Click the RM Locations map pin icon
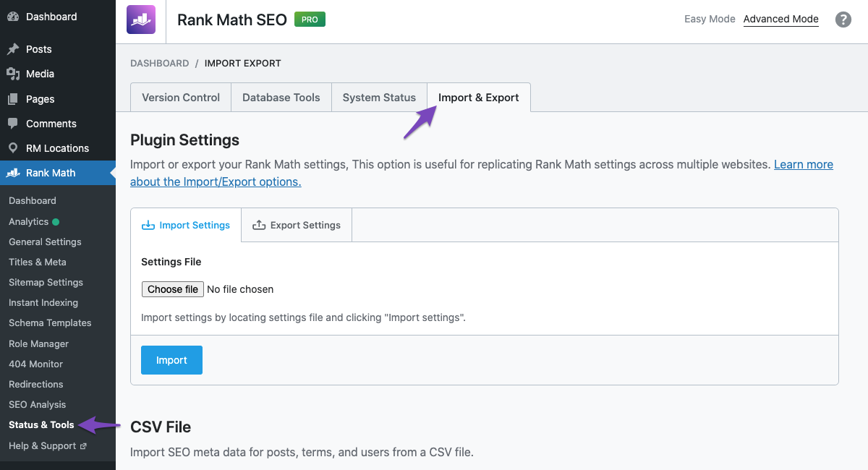This screenshot has height=470, width=868. pyautogui.click(x=13, y=148)
